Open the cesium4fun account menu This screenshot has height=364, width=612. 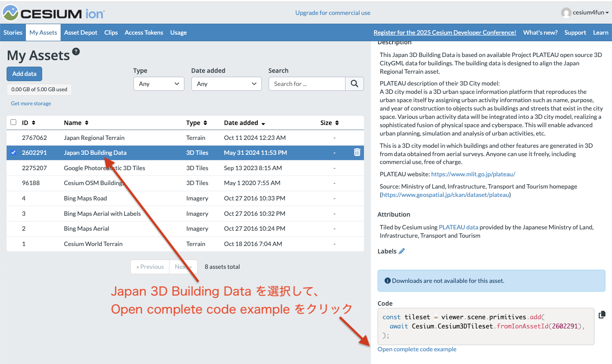pyautogui.click(x=584, y=12)
